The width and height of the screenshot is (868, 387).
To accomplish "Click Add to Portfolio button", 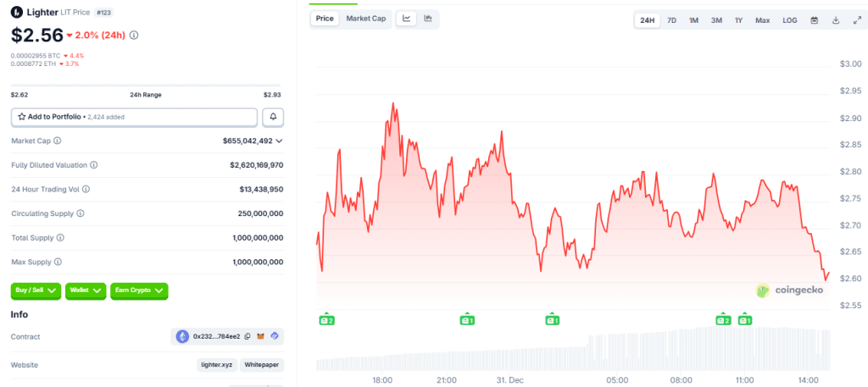I will tap(134, 117).
